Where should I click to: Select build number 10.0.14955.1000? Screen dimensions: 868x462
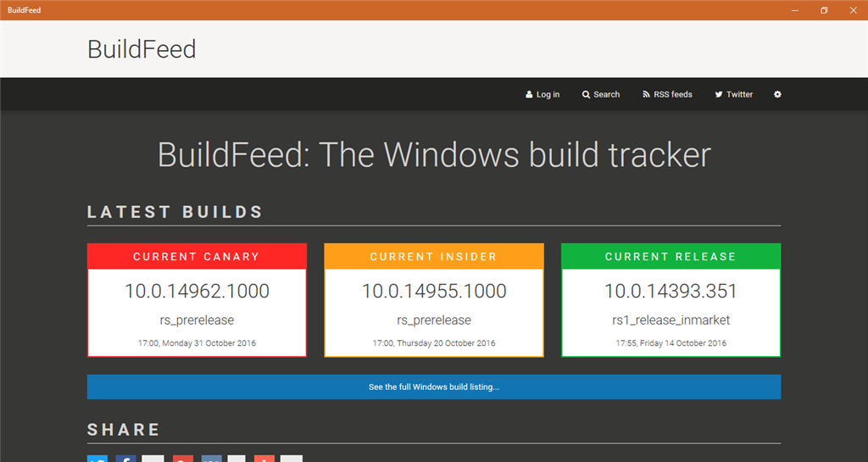(433, 291)
